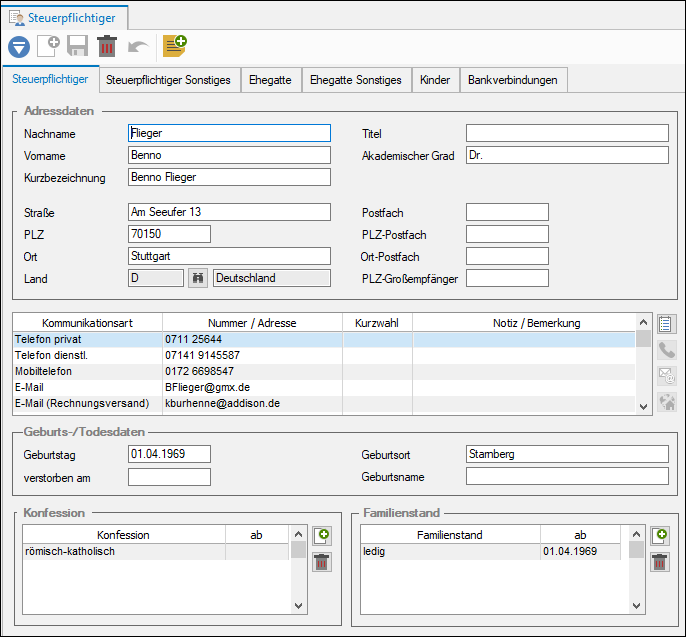686x637 pixels.
Task: Click the list icon beside communication table
Action: pos(666,324)
